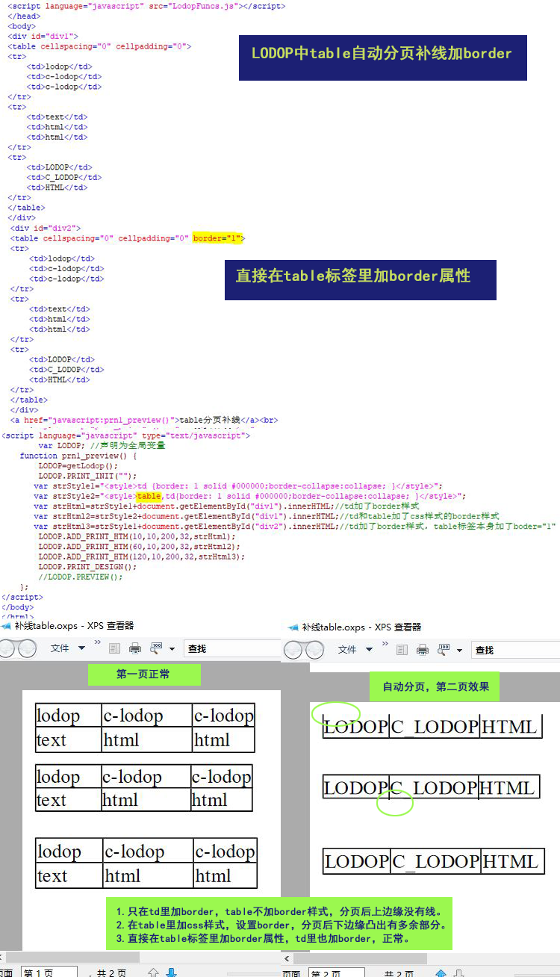Click the print icon in the left XPS viewer
The height and width of the screenshot is (977, 560).
click(x=135, y=648)
